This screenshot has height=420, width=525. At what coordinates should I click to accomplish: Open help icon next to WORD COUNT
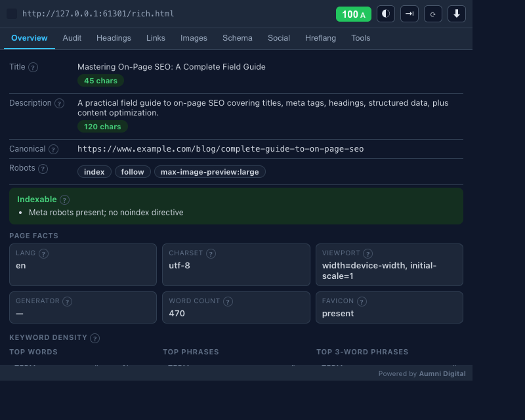coord(228,302)
